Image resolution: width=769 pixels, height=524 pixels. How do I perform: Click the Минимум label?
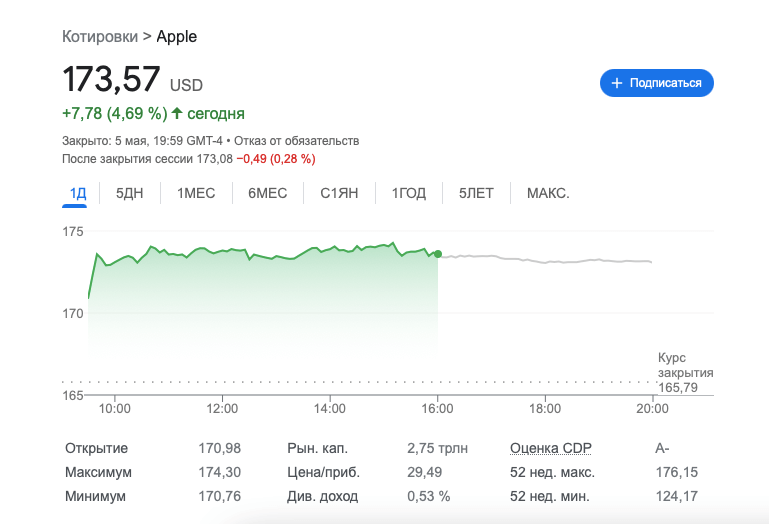coord(95,496)
